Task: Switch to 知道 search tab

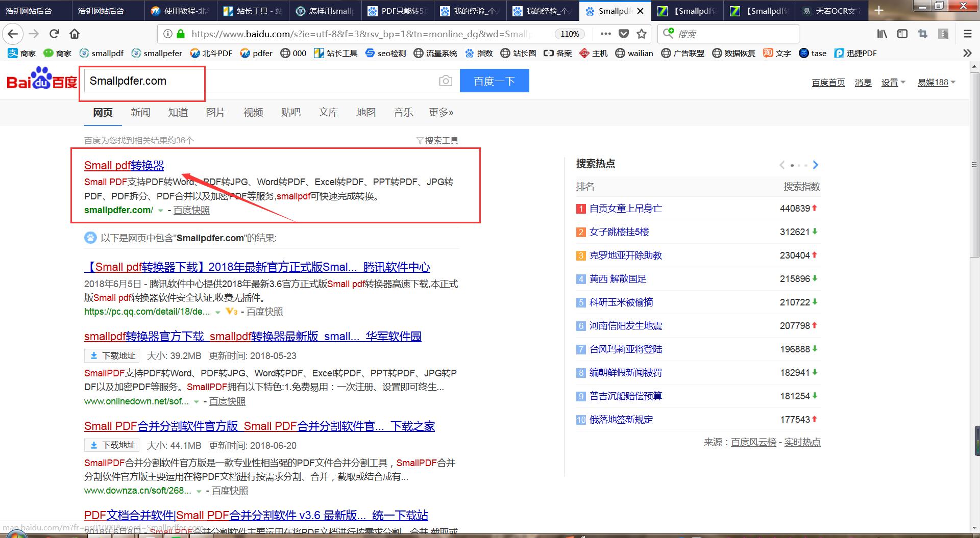Action: coord(178,112)
